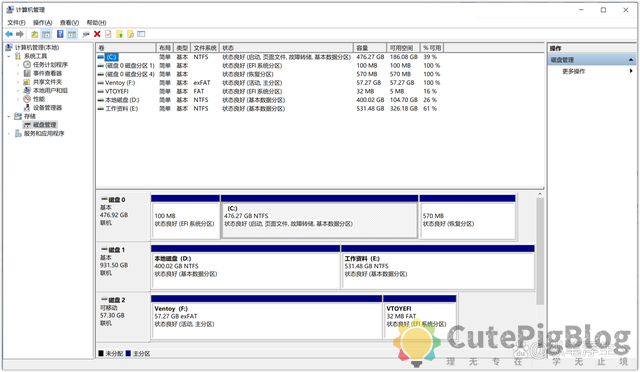Click the Up one level folder icon

35,34
